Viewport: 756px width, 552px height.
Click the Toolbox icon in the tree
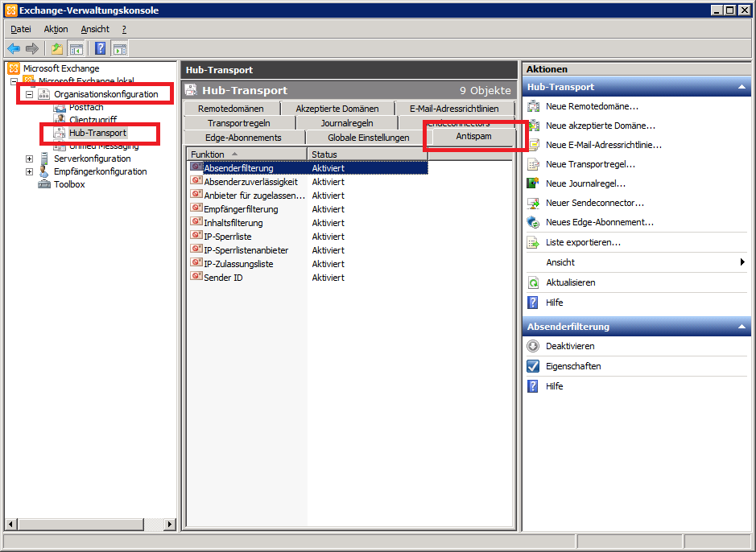[x=45, y=184]
